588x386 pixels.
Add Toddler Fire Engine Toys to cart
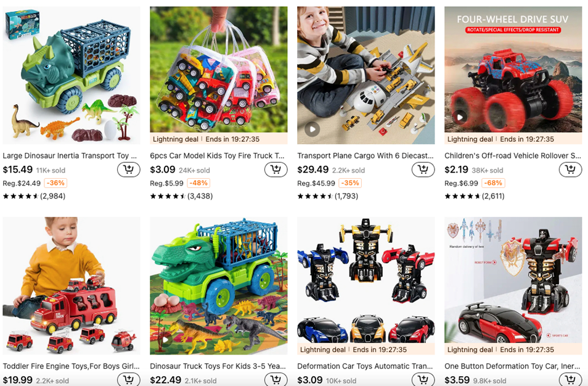(x=129, y=380)
